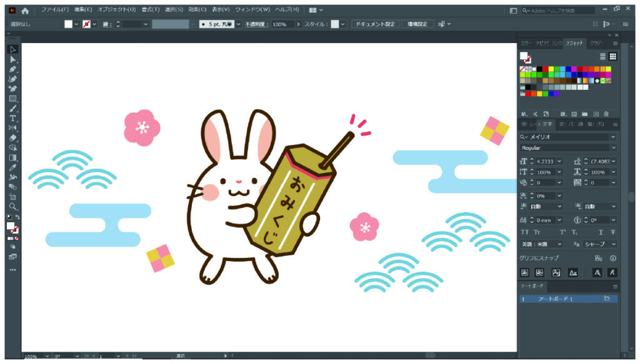Toggle Small Caps (Tr) in Character panel
The height and width of the screenshot is (364, 640).
537,232
